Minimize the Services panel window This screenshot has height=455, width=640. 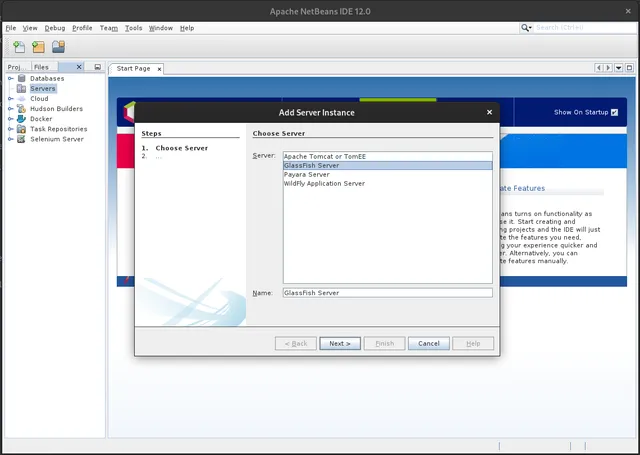tap(97, 67)
